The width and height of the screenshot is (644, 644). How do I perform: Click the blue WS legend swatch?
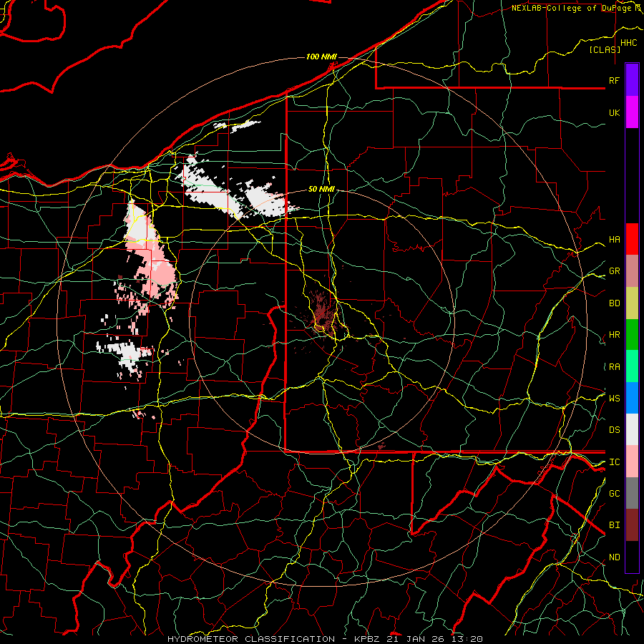(x=632, y=398)
